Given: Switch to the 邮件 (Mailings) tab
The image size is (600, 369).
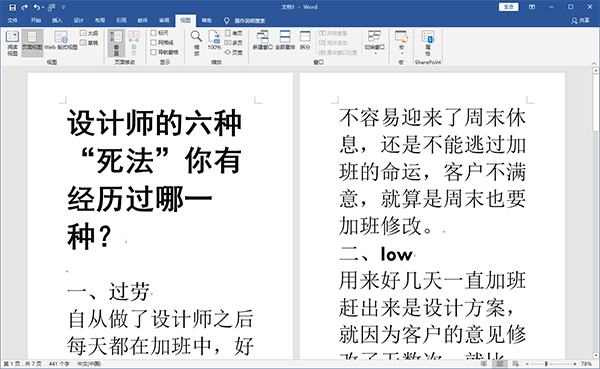Looking at the screenshot, I should click(x=143, y=21).
